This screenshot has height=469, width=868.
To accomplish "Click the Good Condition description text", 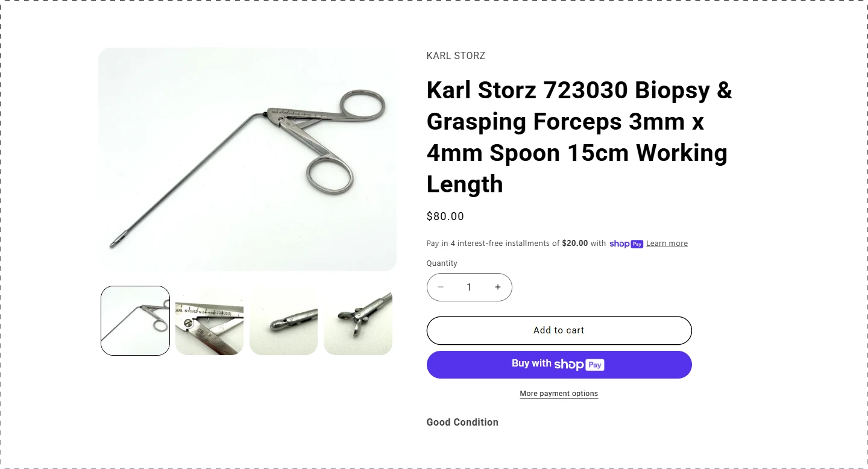I will [x=462, y=422].
